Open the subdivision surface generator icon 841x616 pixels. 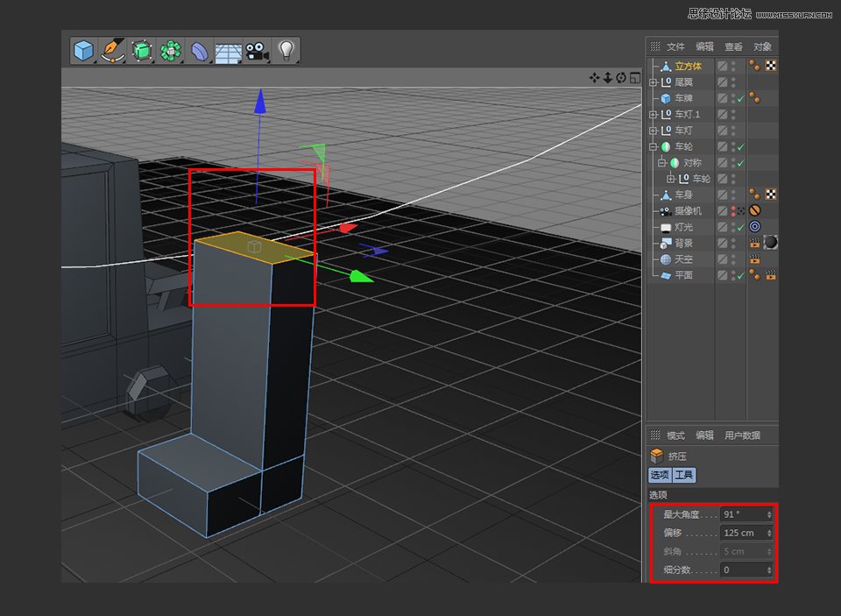(143, 50)
